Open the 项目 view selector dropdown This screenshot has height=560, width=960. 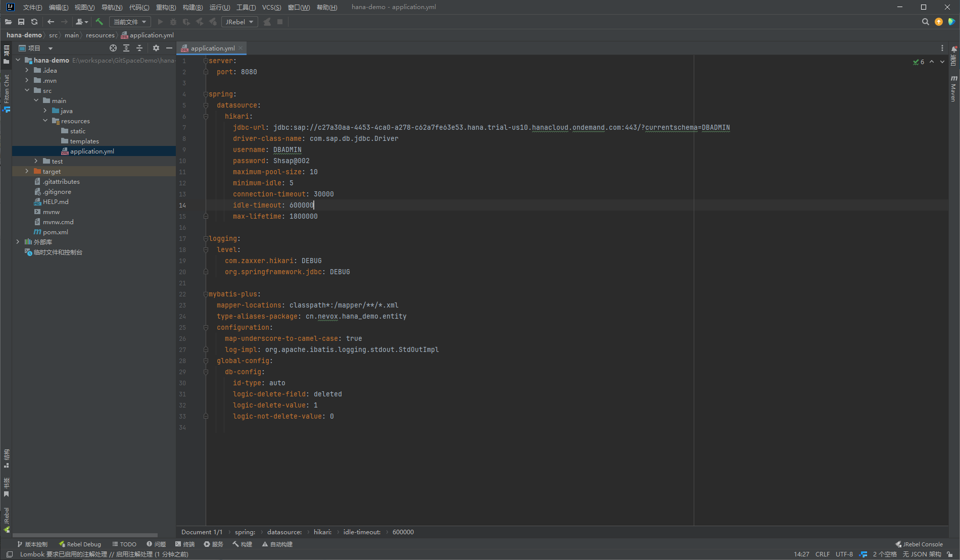coord(36,48)
